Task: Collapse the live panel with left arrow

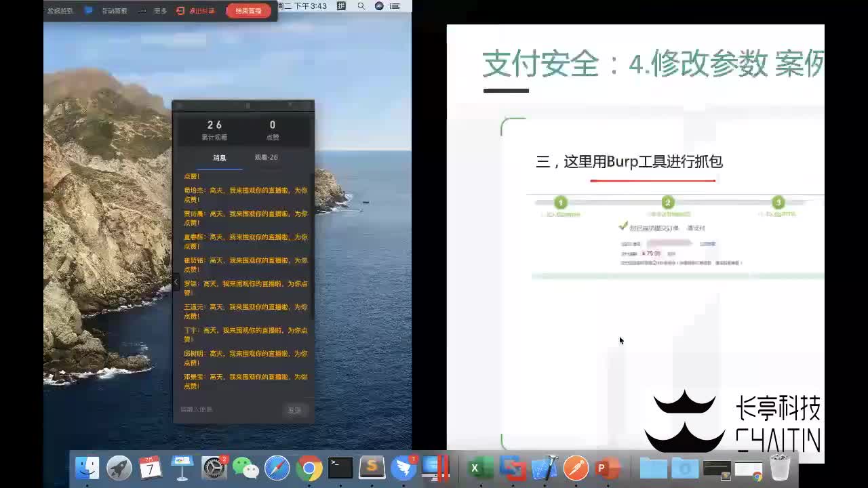Action: pos(176,282)
